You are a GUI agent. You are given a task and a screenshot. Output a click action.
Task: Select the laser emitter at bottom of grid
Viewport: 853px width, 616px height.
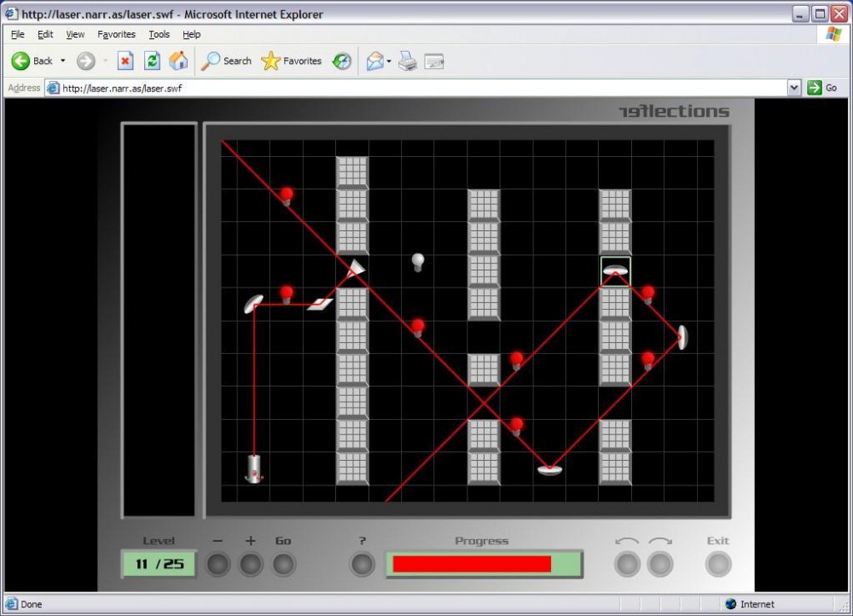[x=254, y=468]
